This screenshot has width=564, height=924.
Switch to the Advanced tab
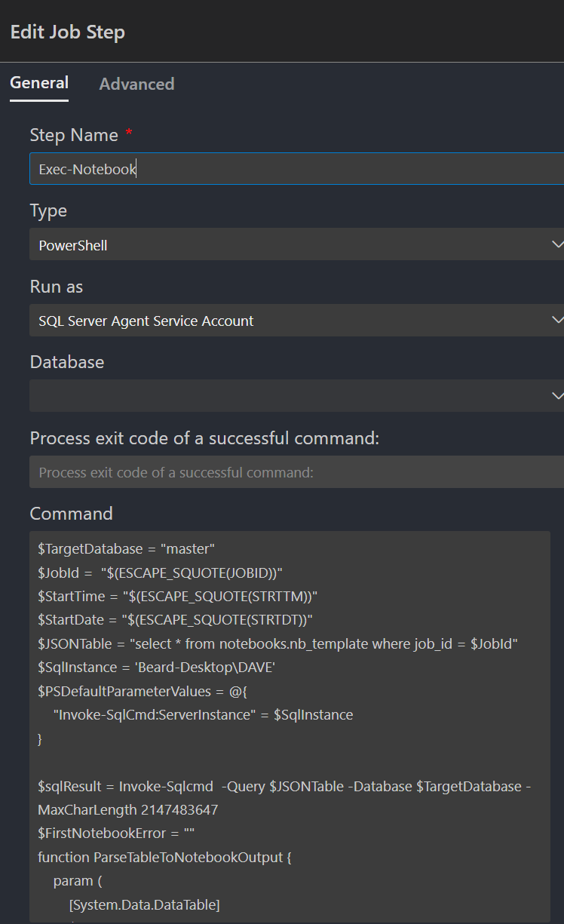click(x=136, y=84)
